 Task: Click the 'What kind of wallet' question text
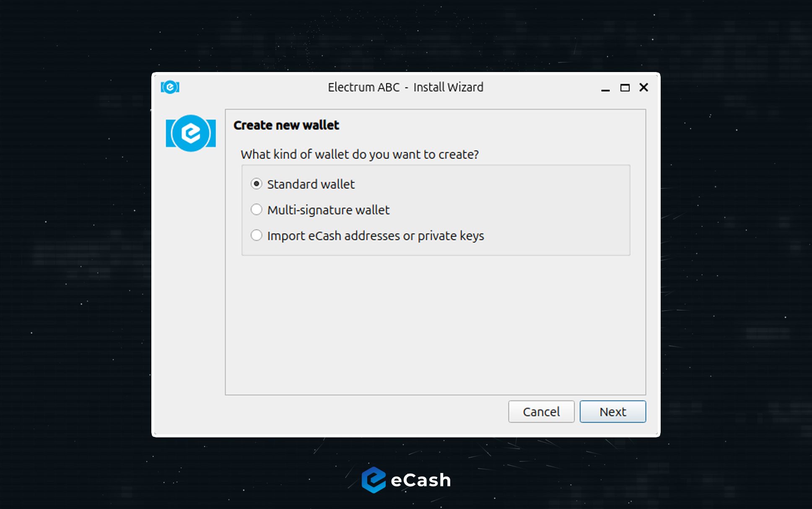coord(359,155)
